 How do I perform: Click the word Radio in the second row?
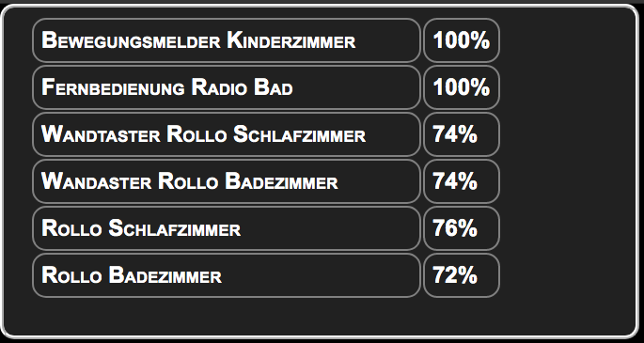219,87
